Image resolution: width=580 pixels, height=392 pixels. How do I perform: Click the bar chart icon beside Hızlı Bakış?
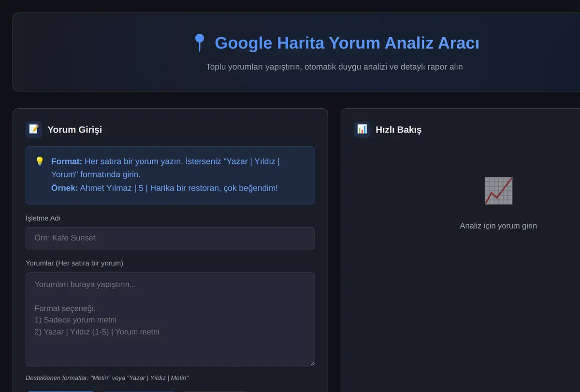click(362, 130)
